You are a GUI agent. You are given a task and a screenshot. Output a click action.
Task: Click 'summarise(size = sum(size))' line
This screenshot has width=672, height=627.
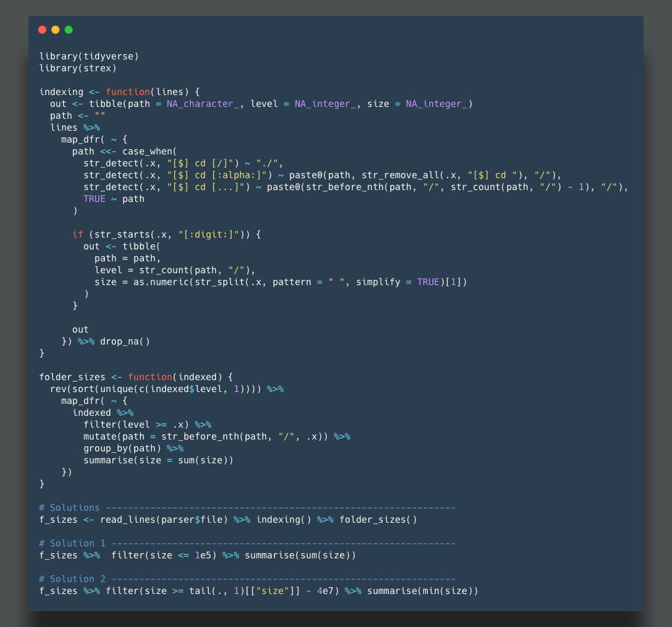tap(158, 460)
